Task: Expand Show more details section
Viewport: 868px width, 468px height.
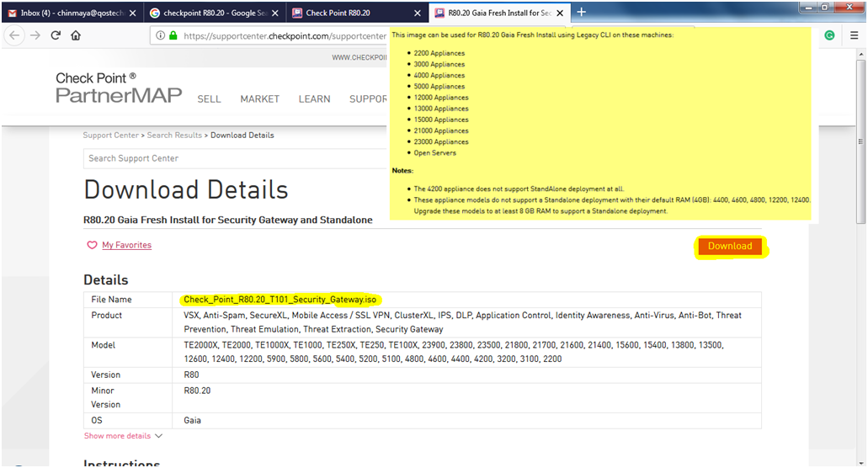Action: 123,436
